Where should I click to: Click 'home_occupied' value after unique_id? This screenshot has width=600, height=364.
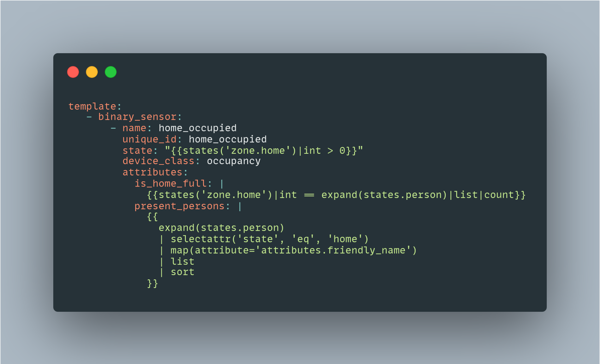tap(228, 140)
